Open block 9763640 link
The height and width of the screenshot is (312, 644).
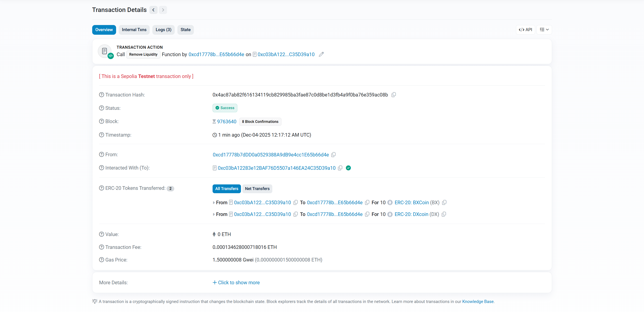(x=227, y=122)
